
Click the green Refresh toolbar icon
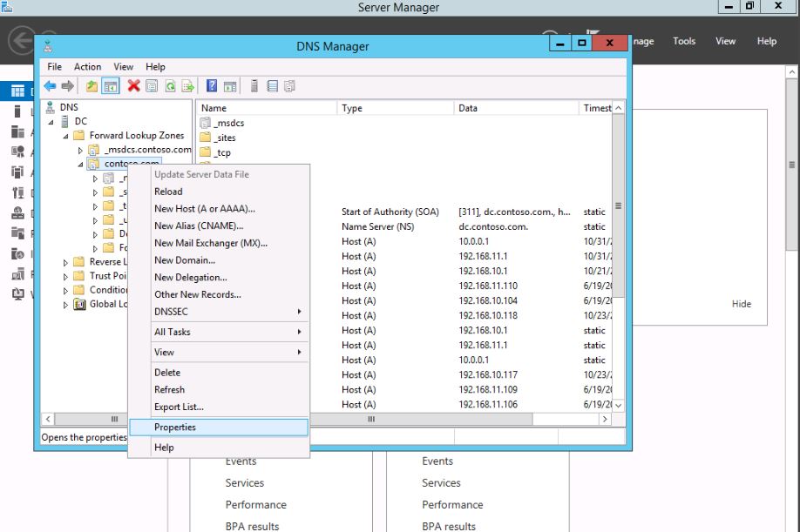(171, 86)
